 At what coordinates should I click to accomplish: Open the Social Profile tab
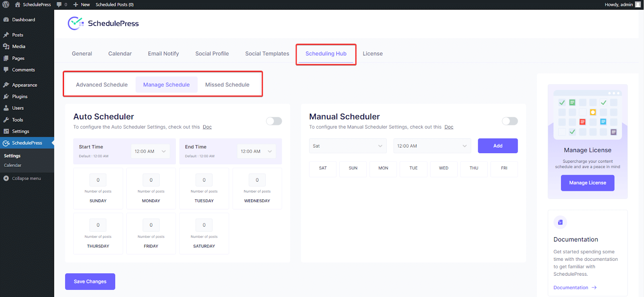click(x=212, y=53)
